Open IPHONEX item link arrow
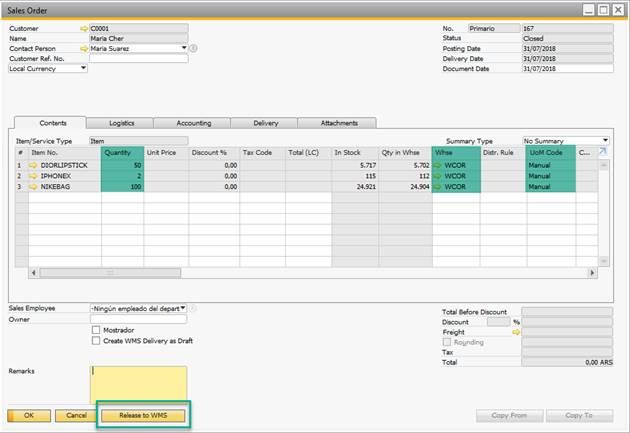Image resolution: width=630 pixels, height=433 pixels. coord(33,175)
